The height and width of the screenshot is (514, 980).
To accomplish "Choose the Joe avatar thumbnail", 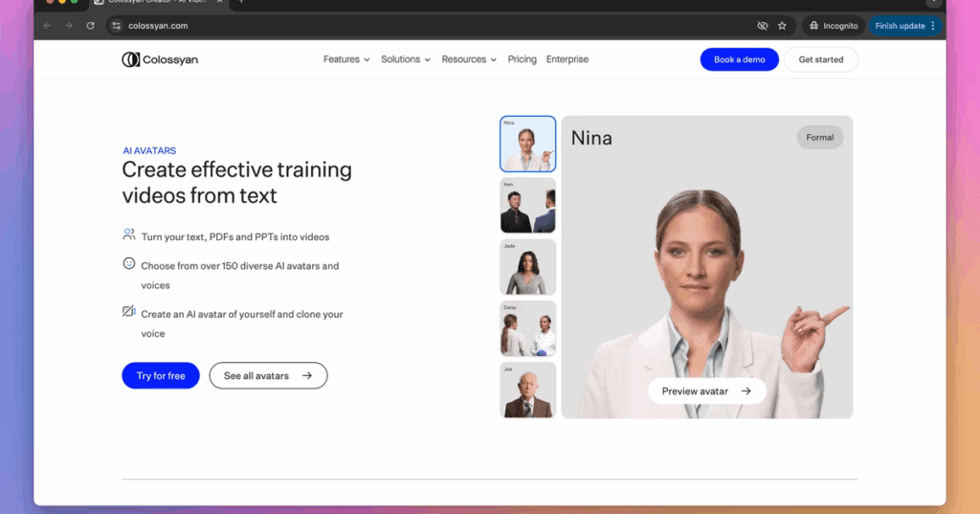I will [x=528, y=391].
